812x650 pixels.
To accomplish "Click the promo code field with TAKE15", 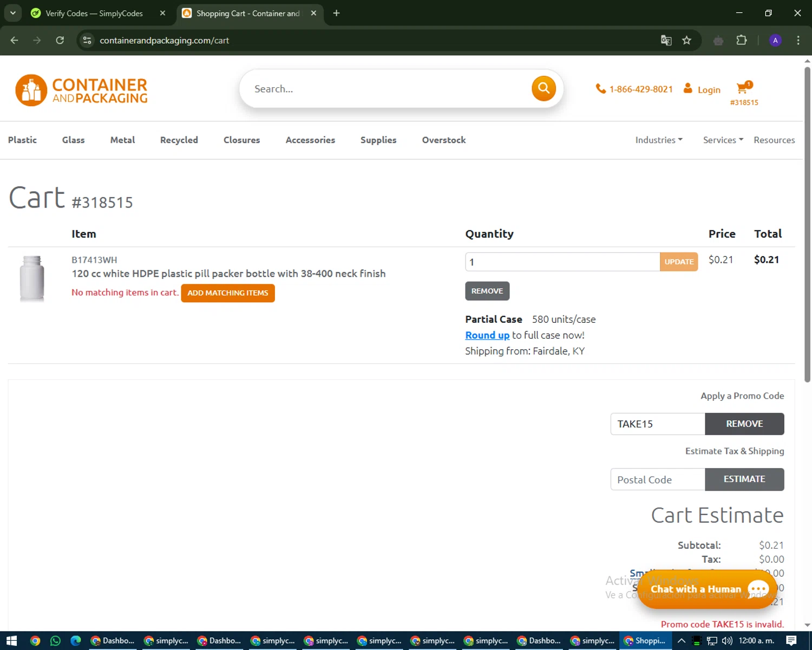I will 658,424.
